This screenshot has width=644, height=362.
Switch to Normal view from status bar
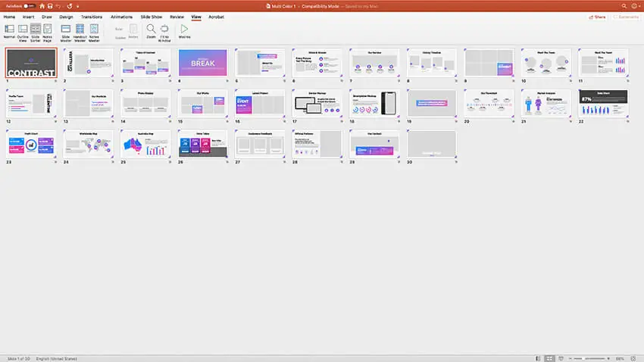pyautogui.click(x=538, y=359)
